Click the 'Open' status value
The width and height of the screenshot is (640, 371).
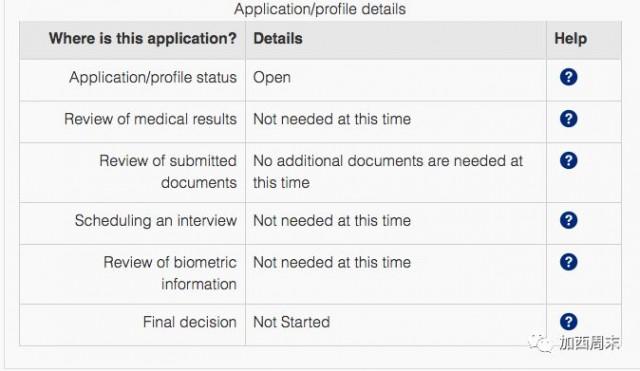pyautogui.click(x=272, y=78)
